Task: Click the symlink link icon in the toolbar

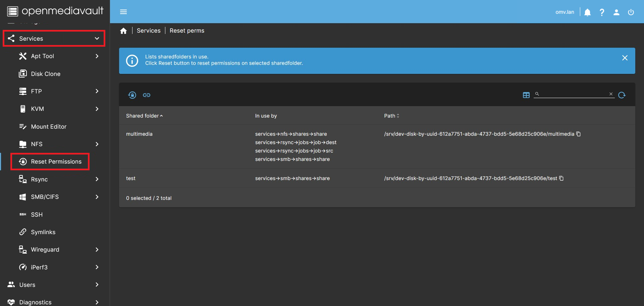Action: (x=147, y=95)
